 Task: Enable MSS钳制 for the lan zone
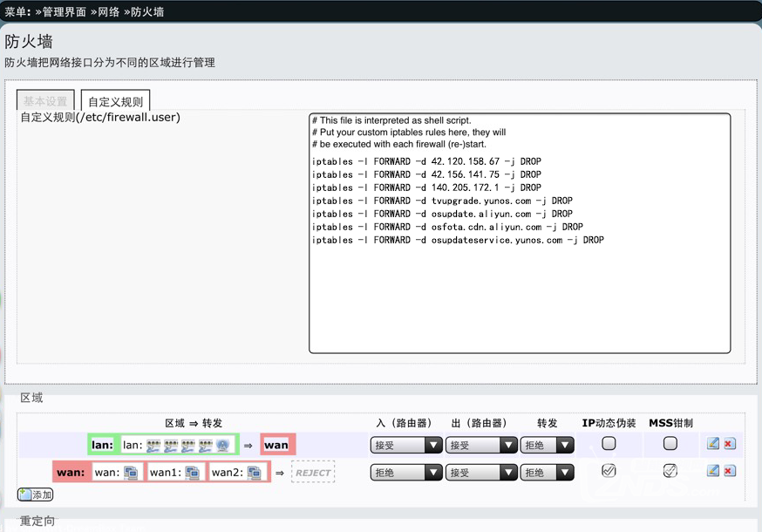pyautogui.click(x=670, y=443)
